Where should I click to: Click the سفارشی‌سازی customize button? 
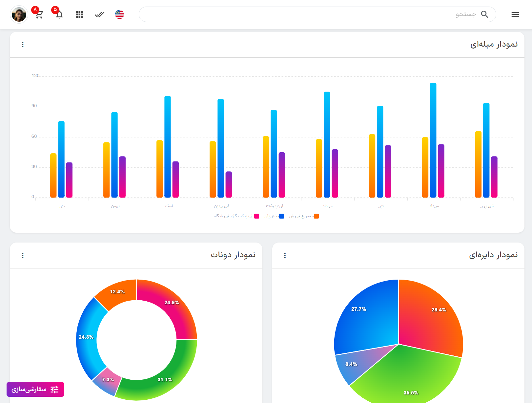[35, 390]
